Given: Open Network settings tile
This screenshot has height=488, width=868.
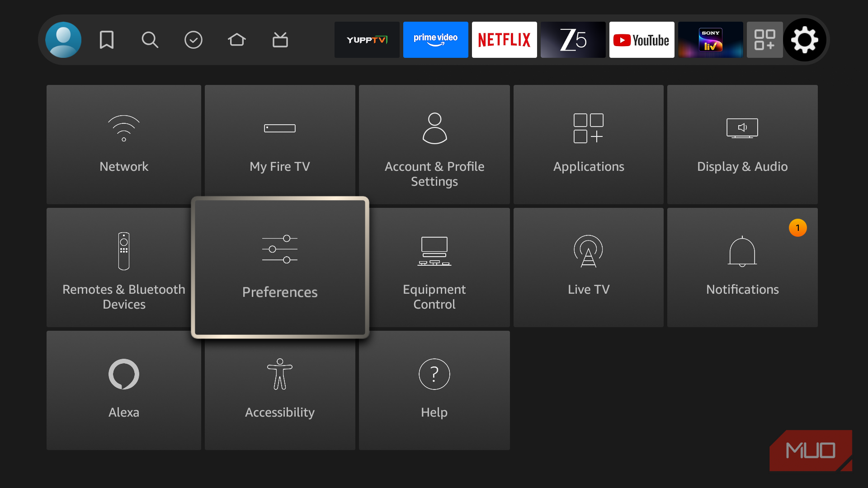Looking at the screenshot, I should pyautogui.click(x=124, y=145).
